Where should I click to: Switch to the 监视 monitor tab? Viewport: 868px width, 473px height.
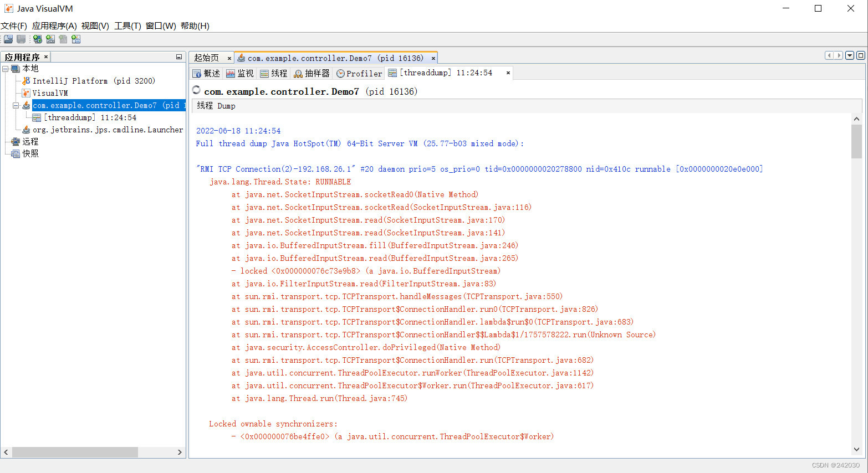[x=240, y=73]
